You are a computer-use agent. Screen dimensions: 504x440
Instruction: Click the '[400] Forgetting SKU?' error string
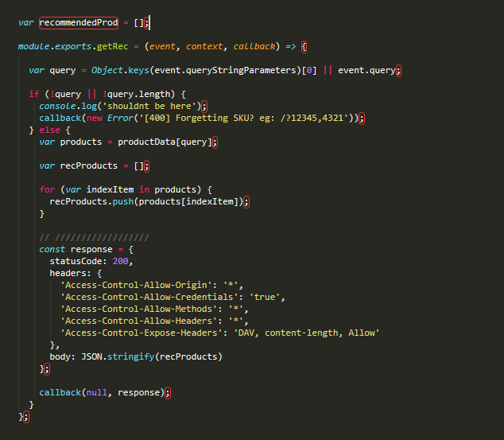pyautogui.click(x=246, y=118)
